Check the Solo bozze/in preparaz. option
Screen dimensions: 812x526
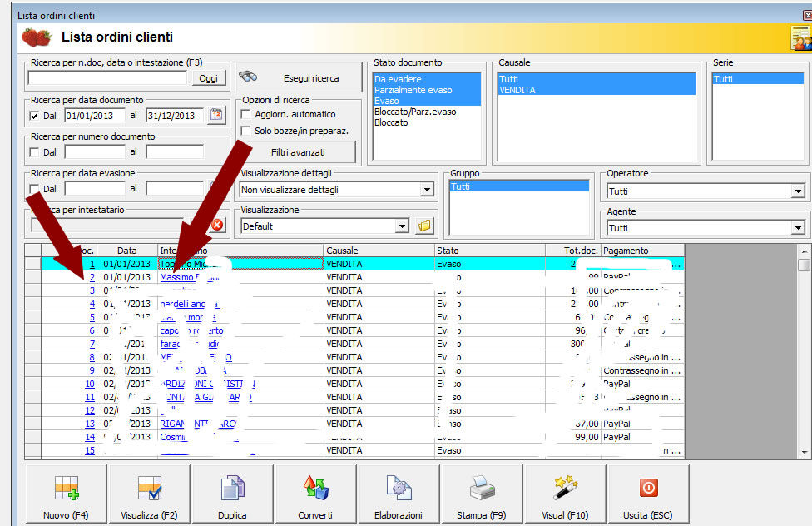245,131
